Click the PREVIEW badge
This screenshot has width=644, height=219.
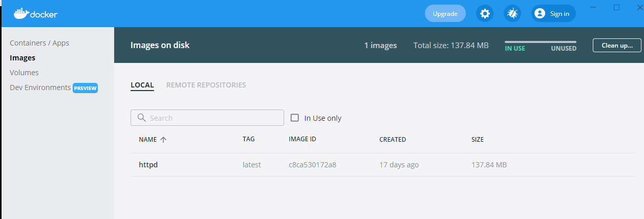(85, 88)
